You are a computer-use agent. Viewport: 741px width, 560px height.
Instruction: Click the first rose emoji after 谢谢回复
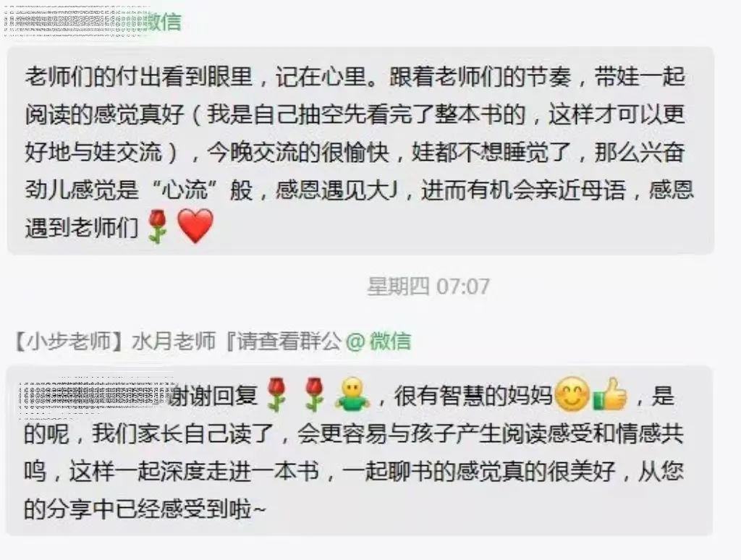pos(277,394)
